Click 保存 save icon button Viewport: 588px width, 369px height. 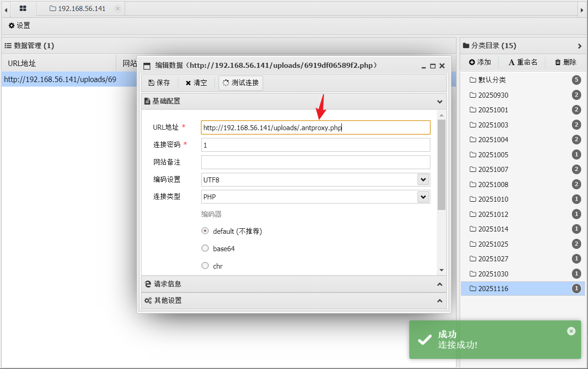(x=159, y=83)
